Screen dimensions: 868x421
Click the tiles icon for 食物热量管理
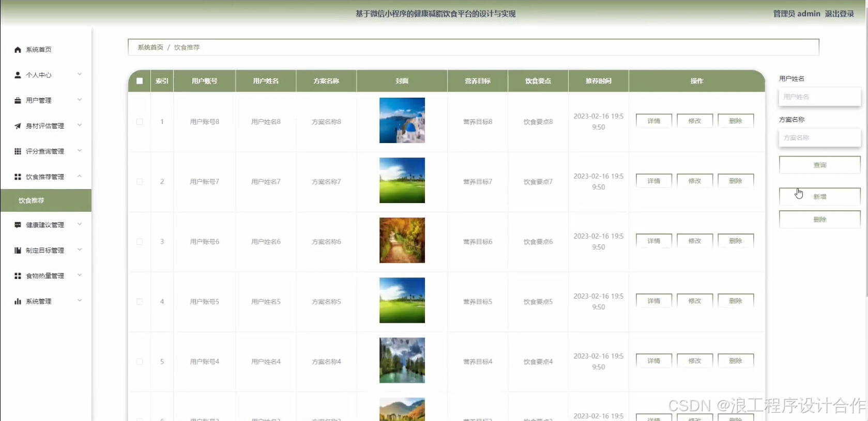[x=18, y=276]
